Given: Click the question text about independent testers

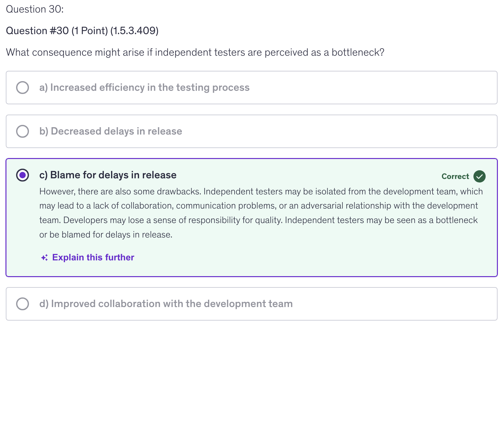Looking at the screenshot, I should click(x=195, y=52).
